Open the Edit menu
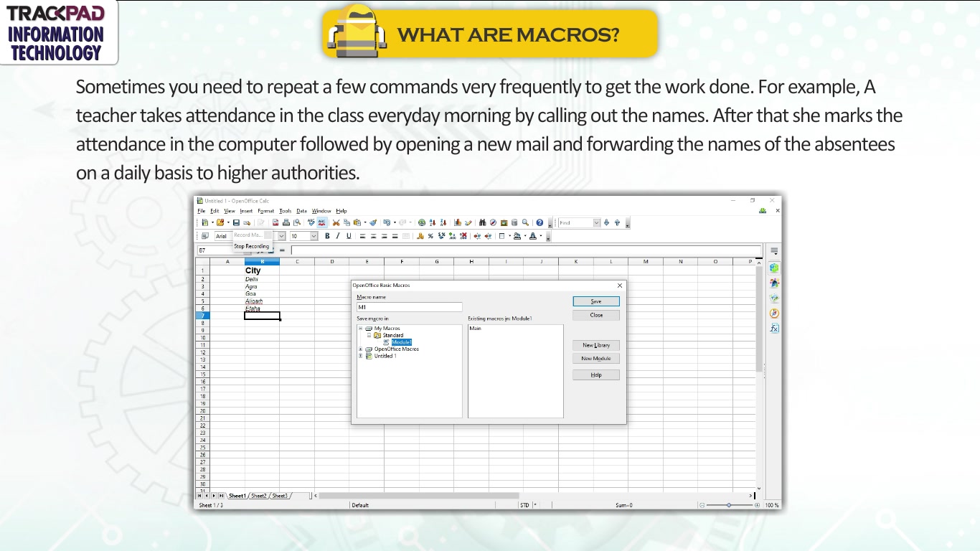The height and width of the screenshot is (551, 980). 215,211
